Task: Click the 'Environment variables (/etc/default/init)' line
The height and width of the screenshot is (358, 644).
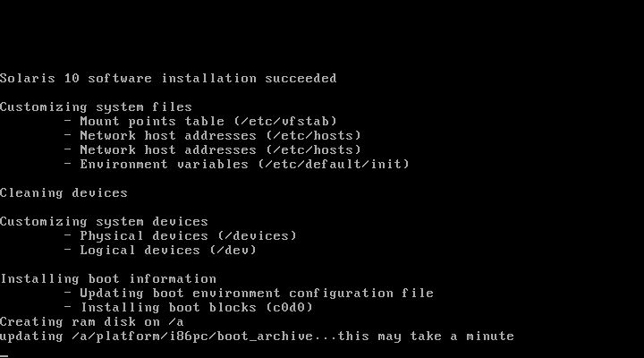Action: click(244, 165)
